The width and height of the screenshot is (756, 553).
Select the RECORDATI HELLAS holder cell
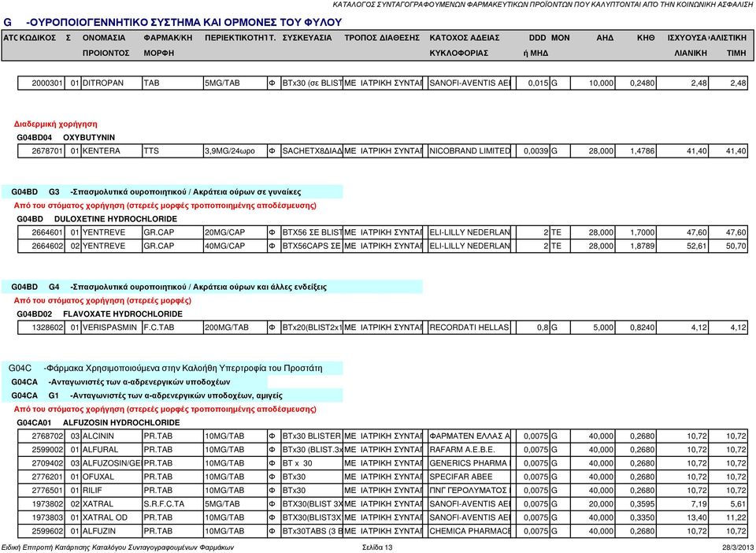coord(469,328)
